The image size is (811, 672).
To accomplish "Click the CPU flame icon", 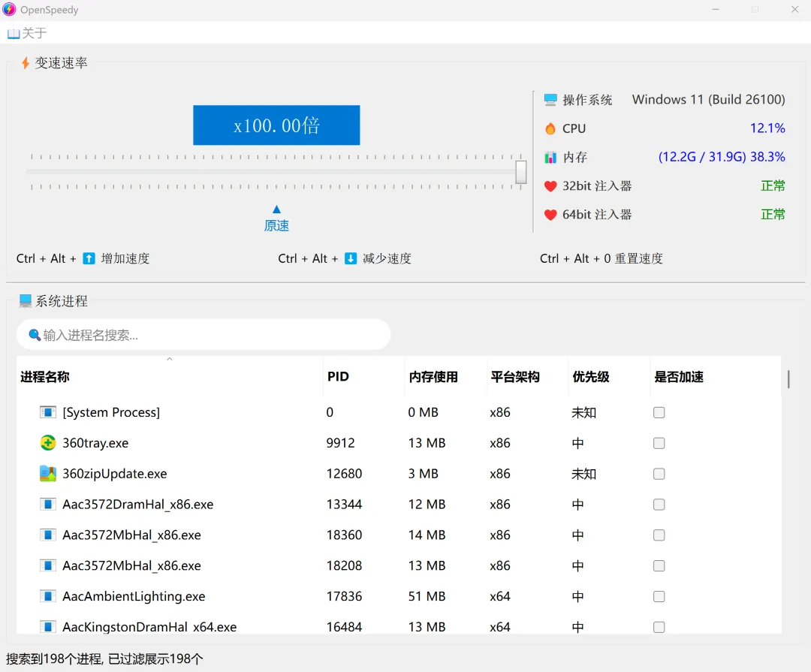I will [550, 128].
